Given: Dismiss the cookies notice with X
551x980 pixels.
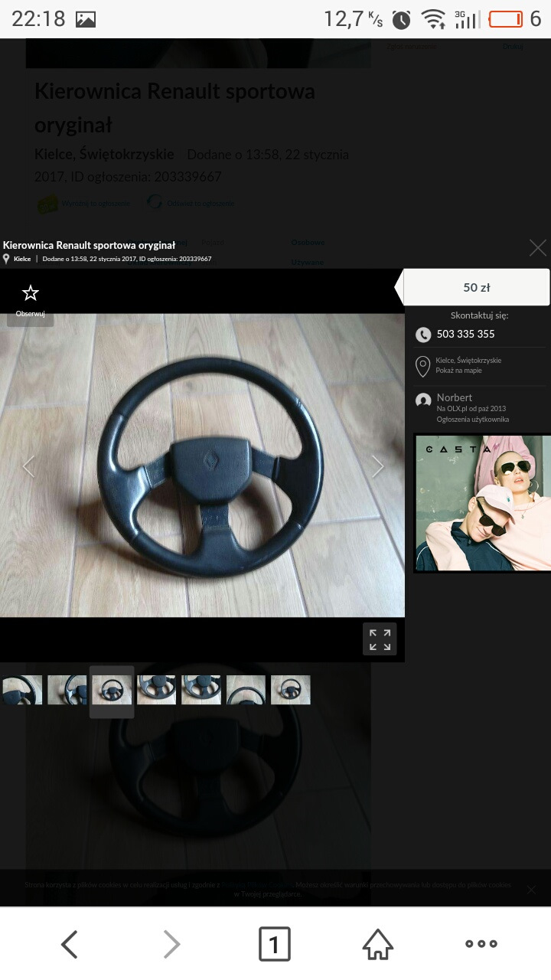Looking at the screenshot, I should click(531, 889).
